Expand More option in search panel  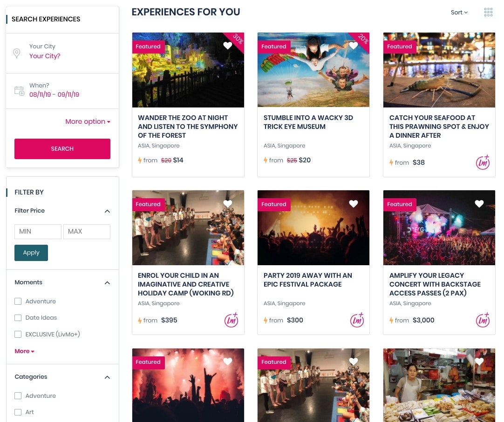[x=88, y=121]
